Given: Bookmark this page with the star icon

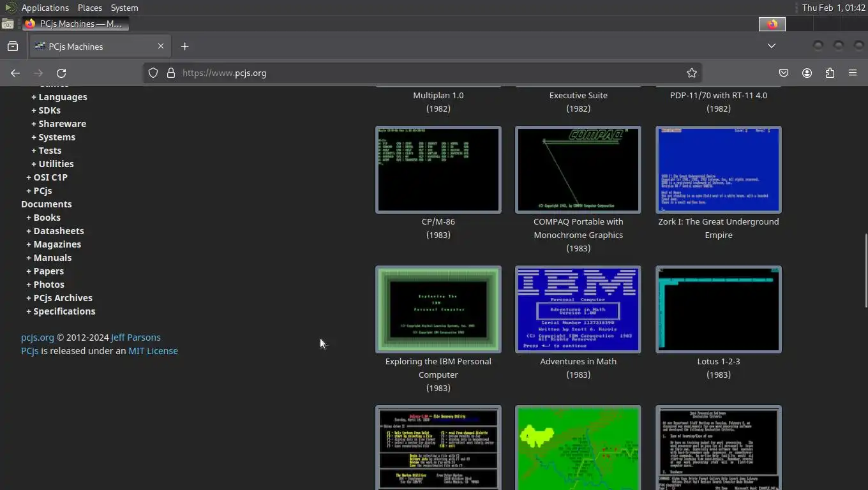Looking at the screenshot, I should point(691,73).
